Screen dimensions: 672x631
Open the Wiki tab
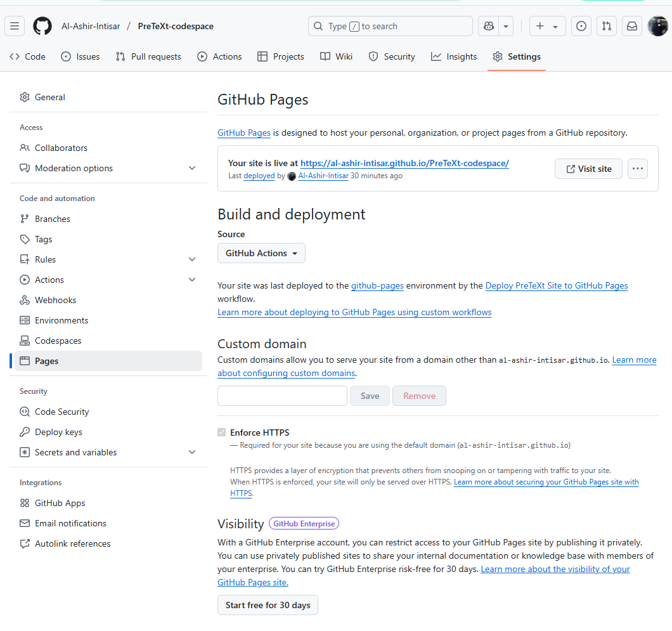[x=337, y=56]
